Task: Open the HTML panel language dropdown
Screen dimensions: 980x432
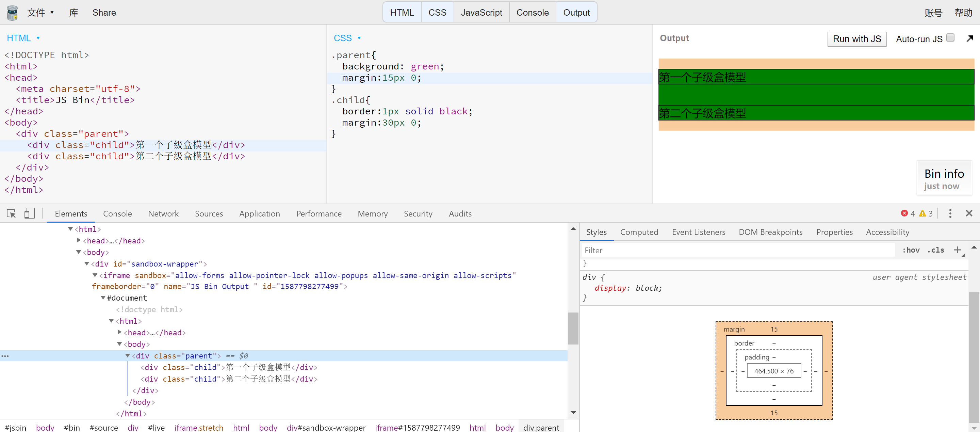Action: coord(23,38)
